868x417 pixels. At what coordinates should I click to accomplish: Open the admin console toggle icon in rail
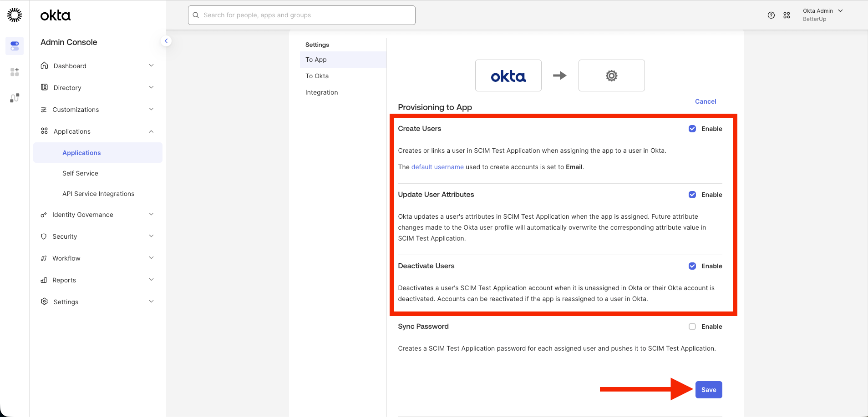[15, 46]
